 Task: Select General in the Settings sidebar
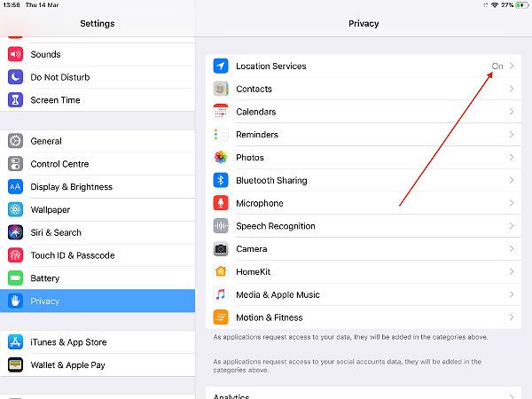click(x=98, y=141)
